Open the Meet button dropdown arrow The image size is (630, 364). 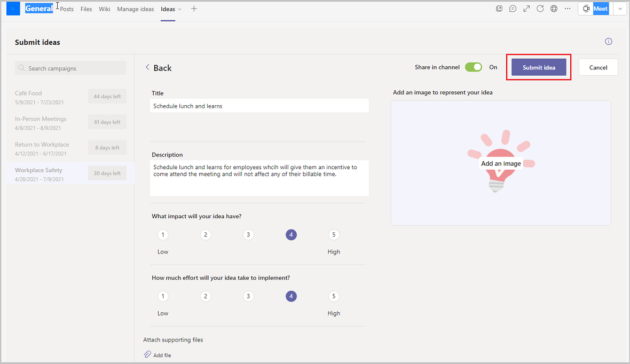coord(620,9)
